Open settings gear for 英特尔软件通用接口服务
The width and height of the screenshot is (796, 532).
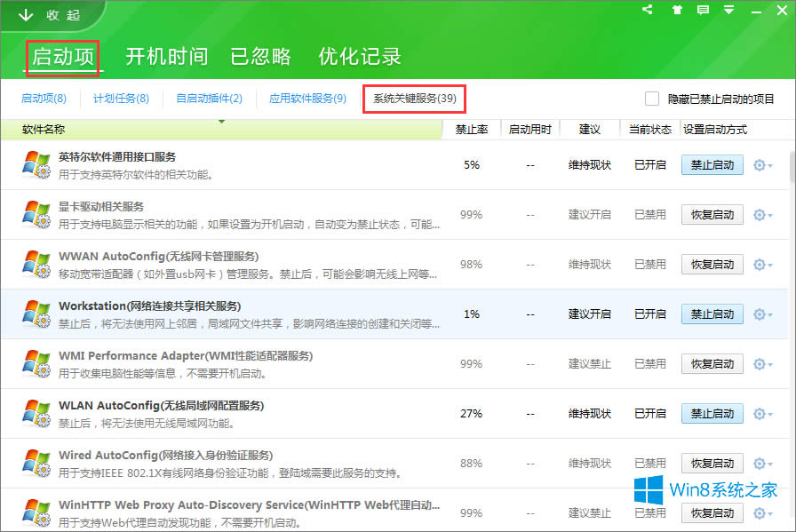tap(759, 165)
